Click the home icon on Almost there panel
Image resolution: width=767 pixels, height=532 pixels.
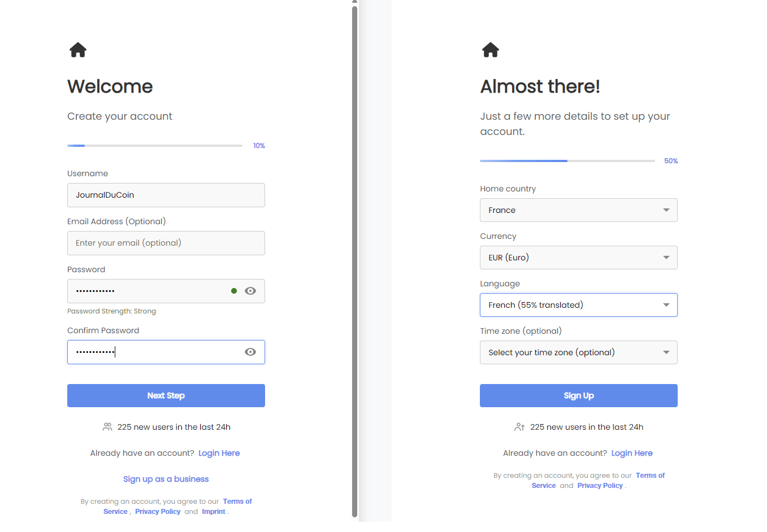tap(490, 50)
